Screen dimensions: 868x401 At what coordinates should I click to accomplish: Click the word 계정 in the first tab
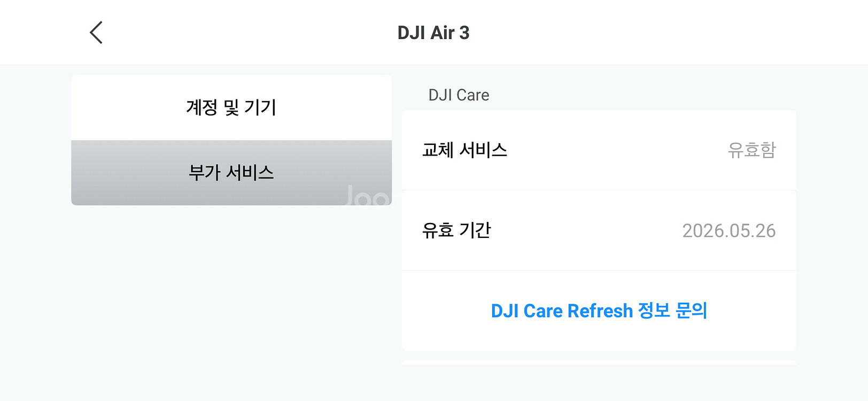click(x=201, y=107)
